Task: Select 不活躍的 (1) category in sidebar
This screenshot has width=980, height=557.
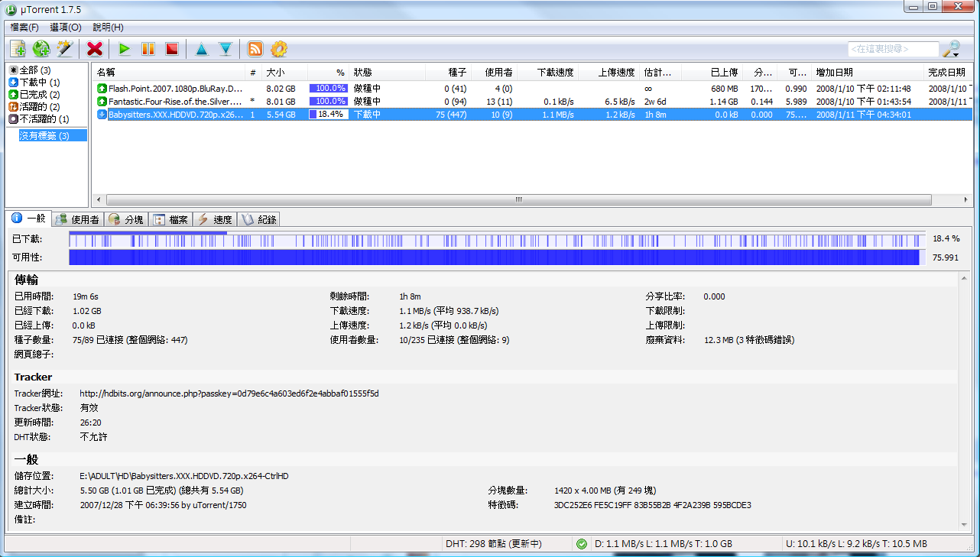Action: pos(38,119)
